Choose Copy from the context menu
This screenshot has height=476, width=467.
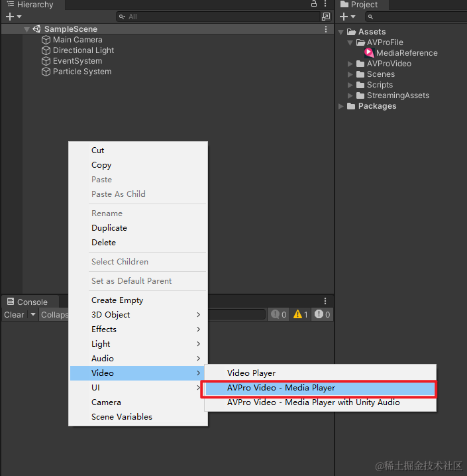point(139,165)
